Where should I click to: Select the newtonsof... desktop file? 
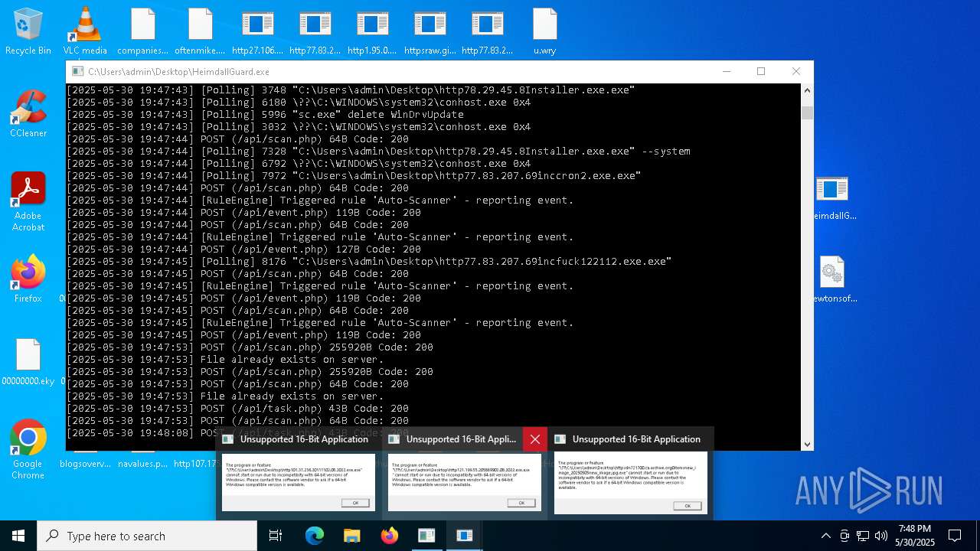point(832,280)
